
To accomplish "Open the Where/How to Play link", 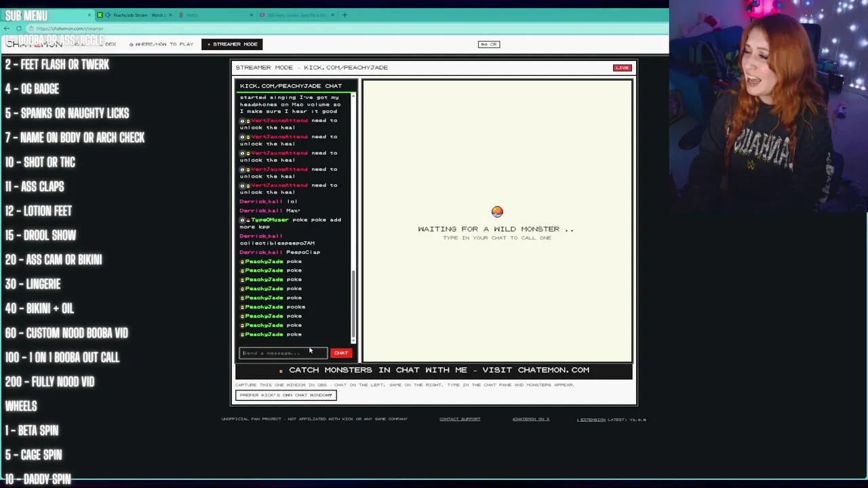I will coord(161,44).
